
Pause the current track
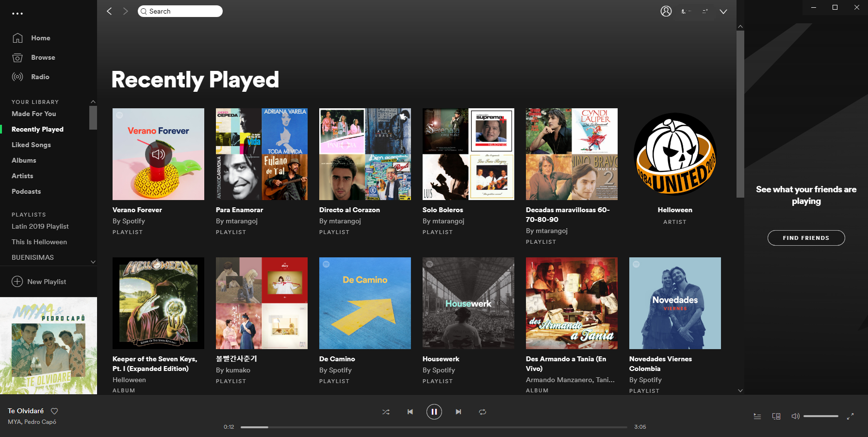[x=434, y=412]
